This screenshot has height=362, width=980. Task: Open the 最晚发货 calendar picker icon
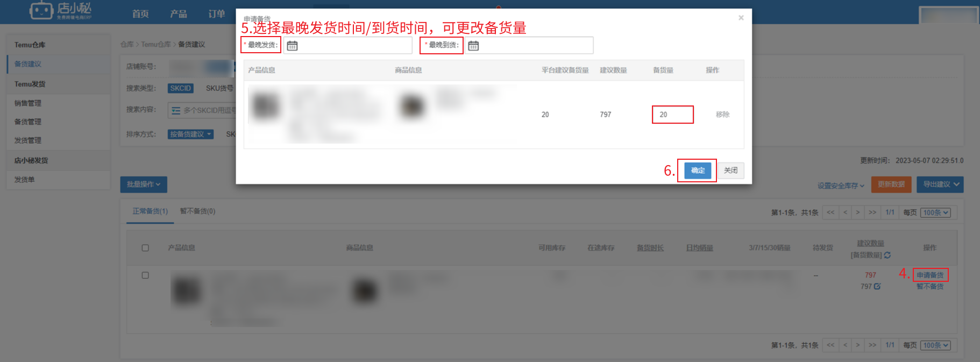click(292, 46)
